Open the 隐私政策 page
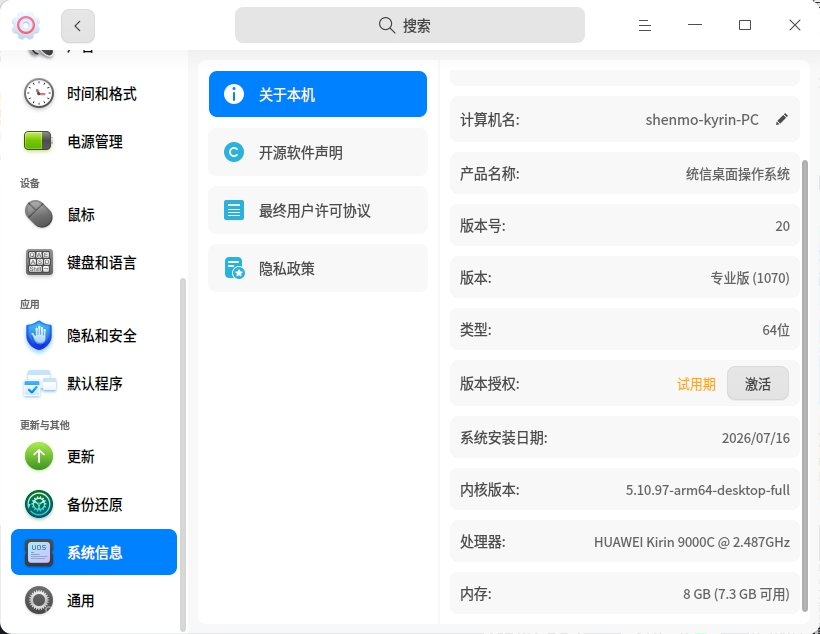This screenshot has height=634, width=820. coord(317,268)
